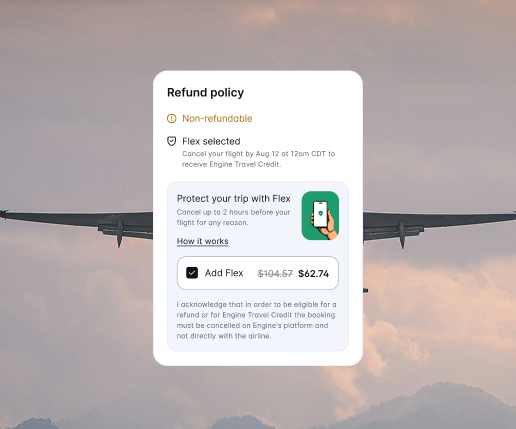Click the Refund policy heading
This screenshot has height=429, width=516.
(x=205, y=92)
